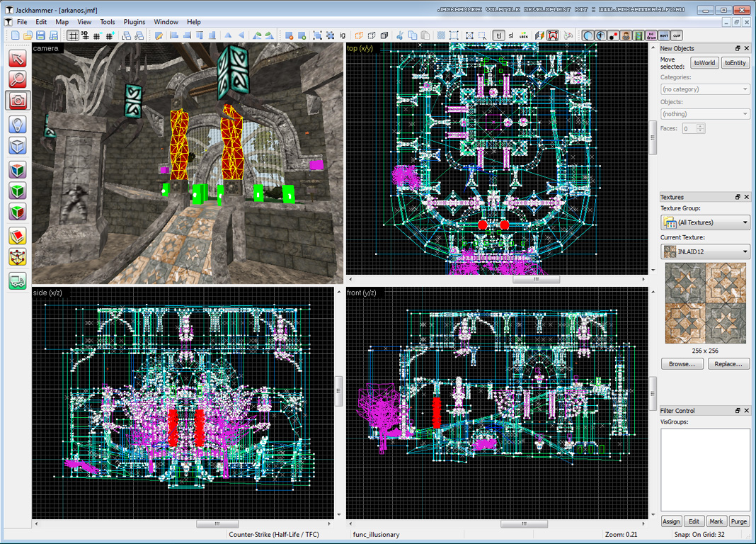Screen dimensions: 756x544
Task: Toggle ignore groups (ig)
Action: coord(343,35)
